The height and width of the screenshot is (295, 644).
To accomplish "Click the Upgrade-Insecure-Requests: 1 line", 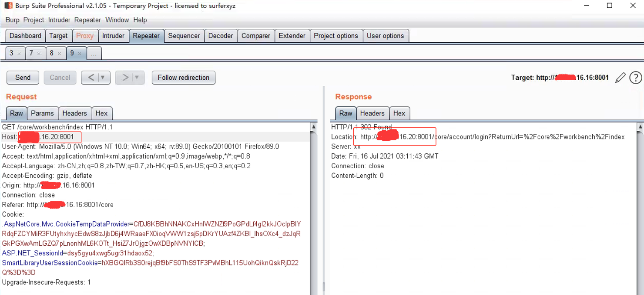I will pyautogui.click(x=47, y=282).
